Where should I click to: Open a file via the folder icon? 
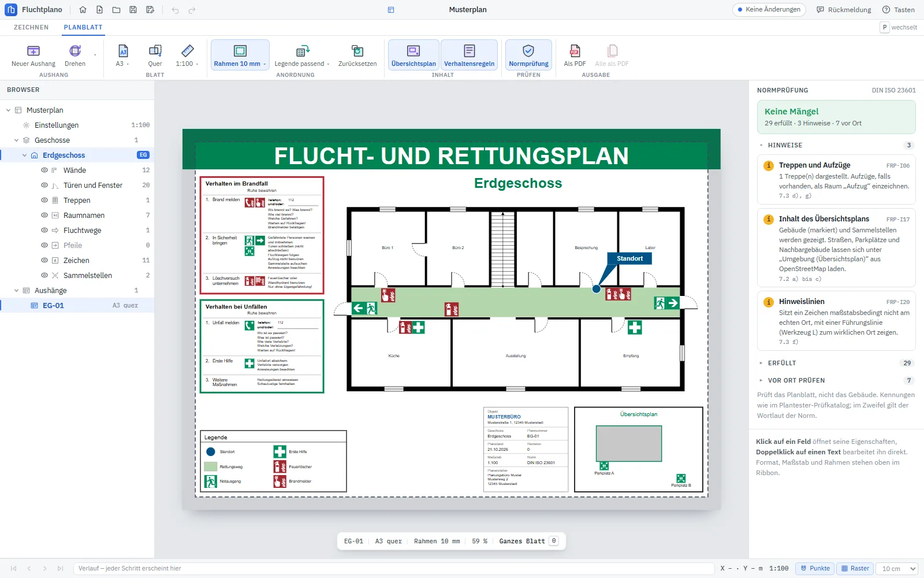click(117, 10)
